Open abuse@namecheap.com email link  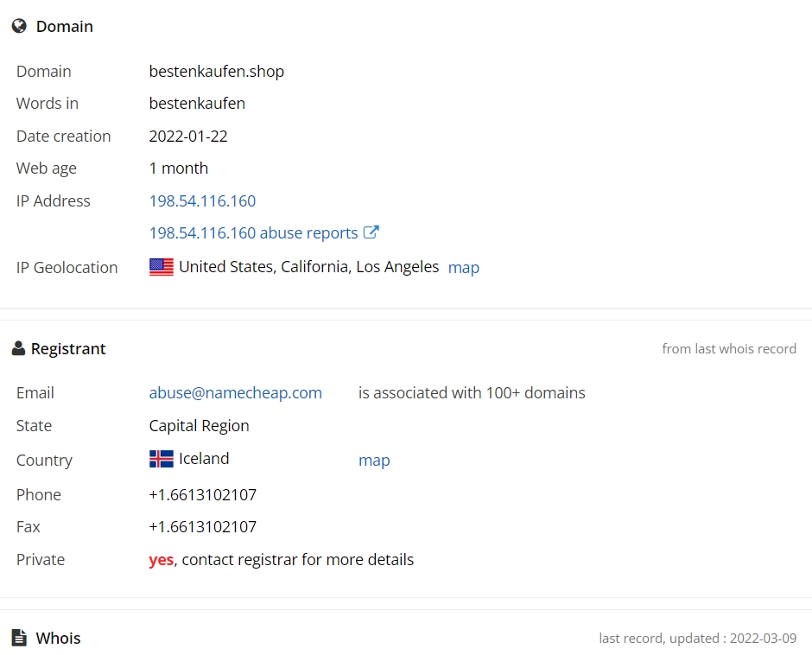coord(236,393)
